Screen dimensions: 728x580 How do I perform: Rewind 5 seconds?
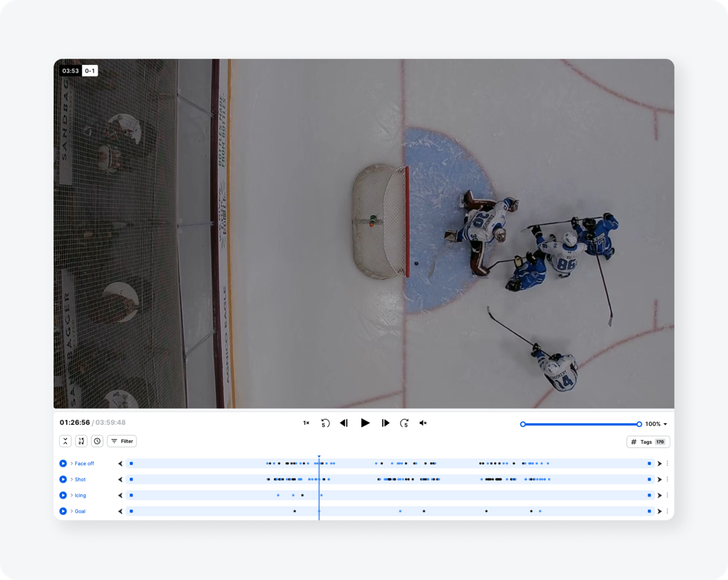click(x=325, y=423)
